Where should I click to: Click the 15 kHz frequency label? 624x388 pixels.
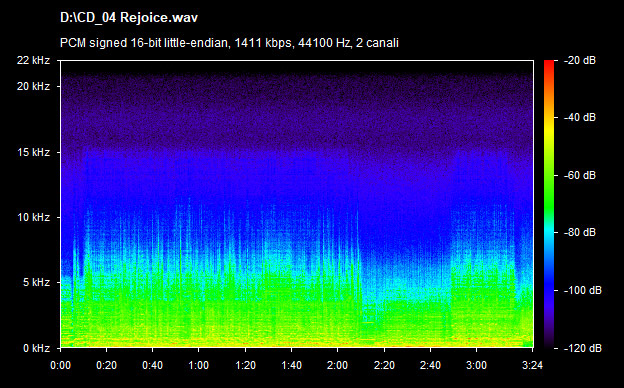pos(33,152)
